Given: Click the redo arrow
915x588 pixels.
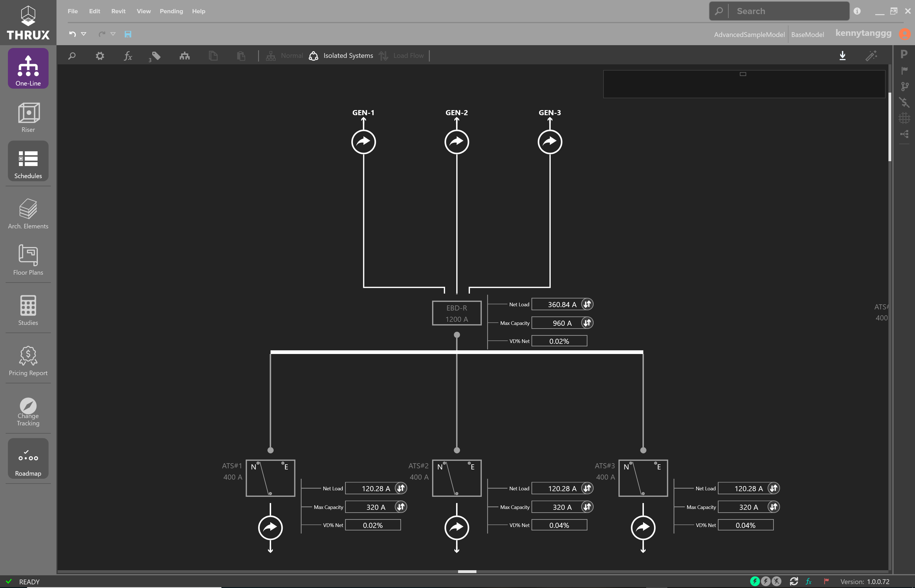Looking at the screenshot, I should [x=102, y=34].
